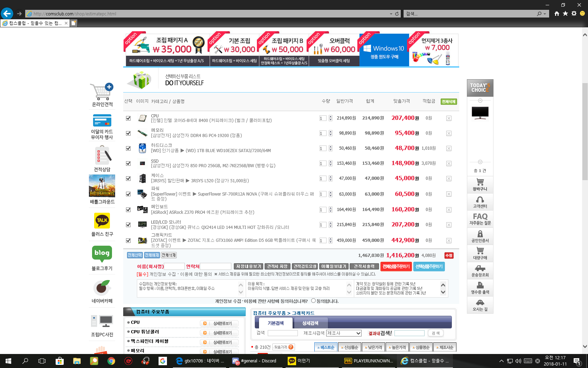Select the 동의합니다 radio button
Viewport: 588px width, 368px height.
coord(314,301)
